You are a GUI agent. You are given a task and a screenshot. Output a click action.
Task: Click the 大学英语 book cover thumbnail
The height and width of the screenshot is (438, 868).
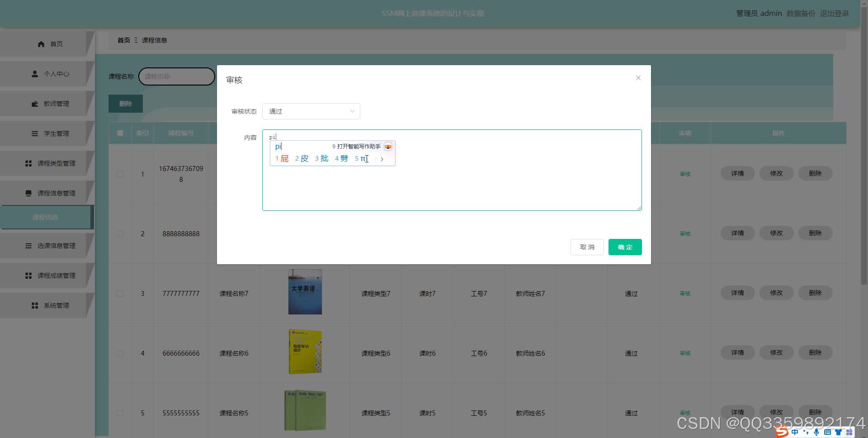(305, 292)
